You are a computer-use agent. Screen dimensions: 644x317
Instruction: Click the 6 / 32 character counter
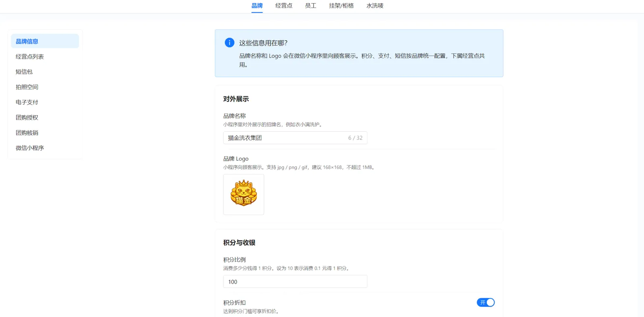(x=355, y=138)
